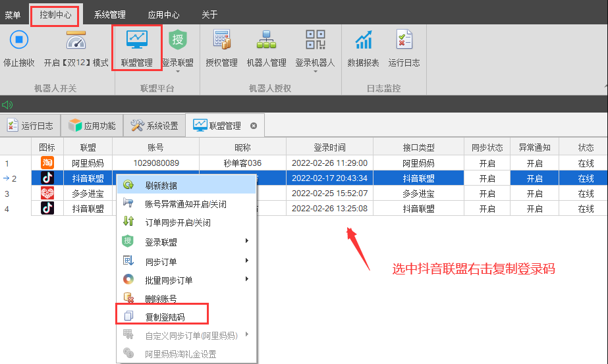The height and width of the screenshot is (364, 608).
Task: Open 机器人管理 network icon
Action: click(x=266, y=39)
